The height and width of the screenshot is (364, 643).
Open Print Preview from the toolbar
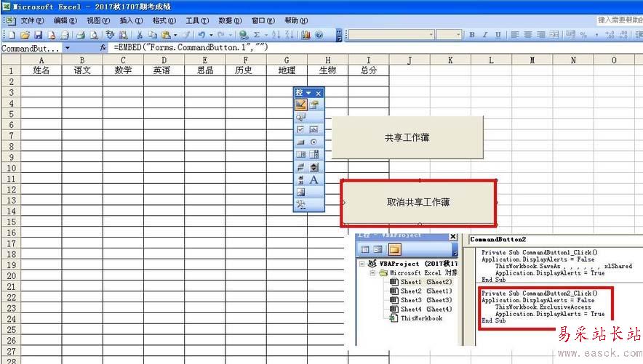[94, 35]
